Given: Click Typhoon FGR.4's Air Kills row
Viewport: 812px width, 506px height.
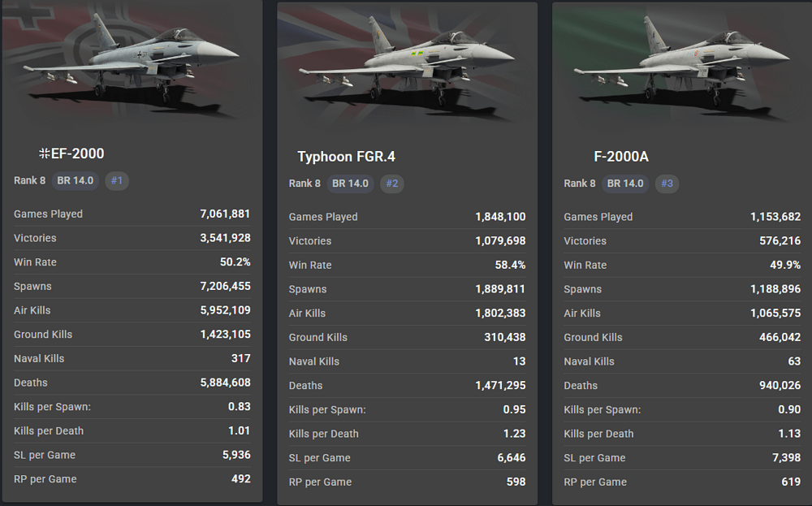Looking at the screenshot, I should (x=407, y=314).
